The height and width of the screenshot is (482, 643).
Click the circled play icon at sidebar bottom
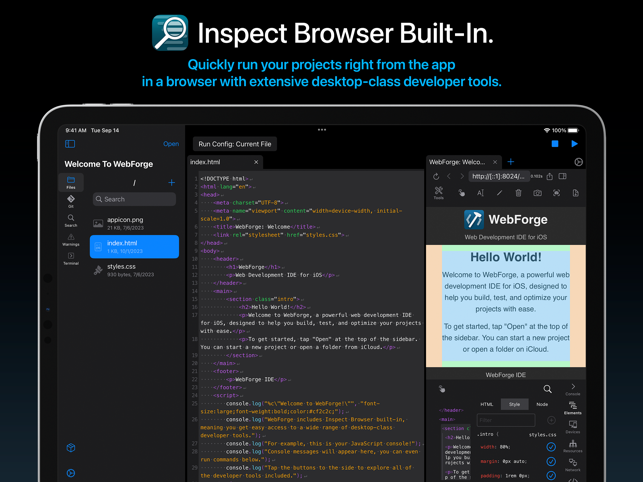click(x=71, y=473)
